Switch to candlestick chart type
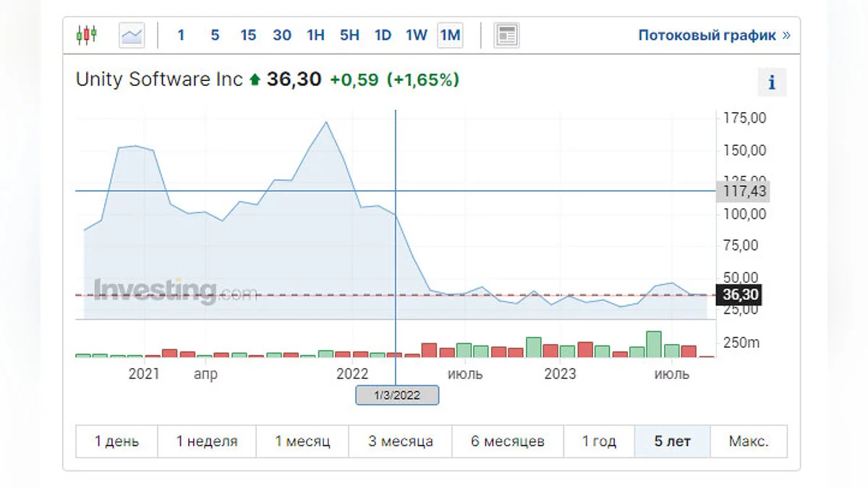868x488 pixels. [x=86, y=34]
